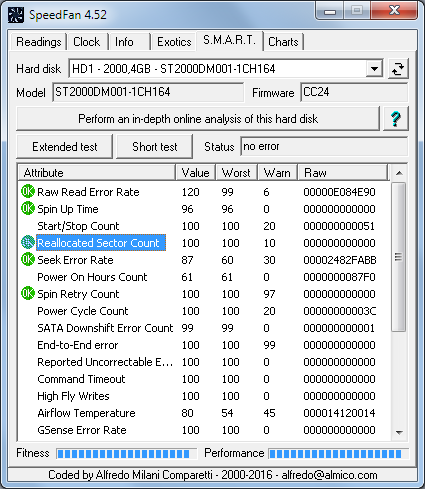Image resolution: width=425 pixels, height=489 pixels.
Task: Click Warn value 97 of Spin Retry Count
Action: (269, 294)
